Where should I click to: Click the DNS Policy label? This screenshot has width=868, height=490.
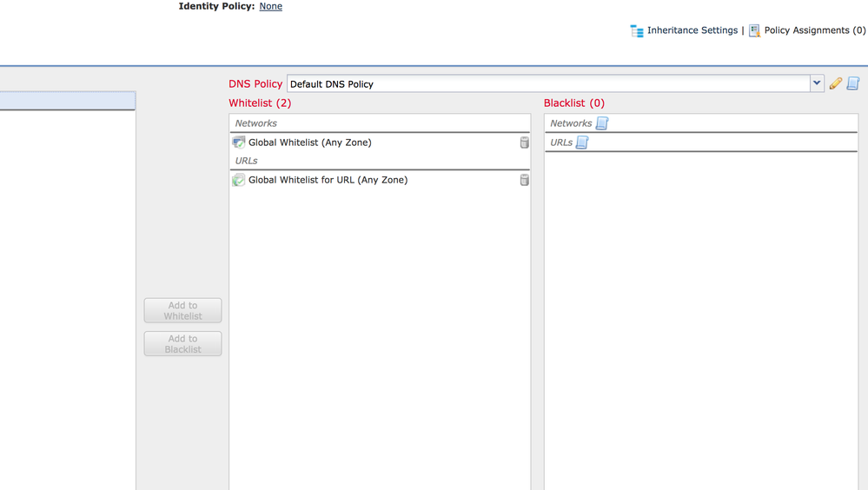(x=255, y=83)
